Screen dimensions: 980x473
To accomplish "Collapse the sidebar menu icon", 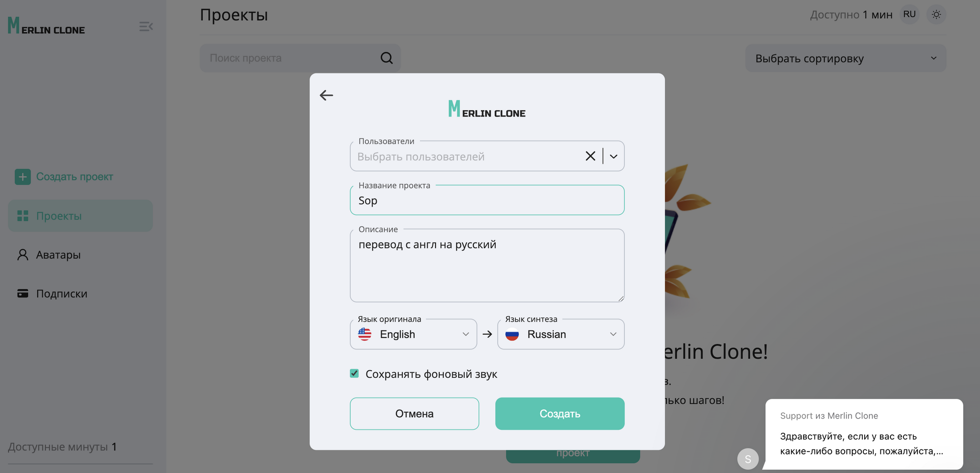I will coord(146,26).
